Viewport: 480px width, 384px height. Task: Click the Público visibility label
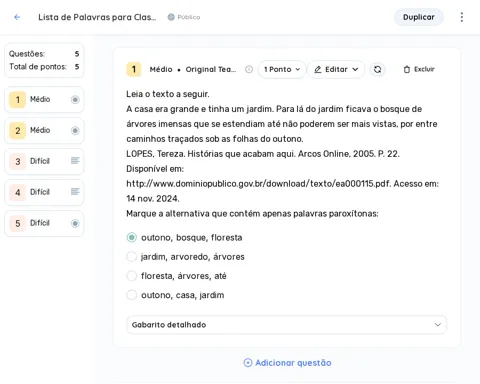189,17
